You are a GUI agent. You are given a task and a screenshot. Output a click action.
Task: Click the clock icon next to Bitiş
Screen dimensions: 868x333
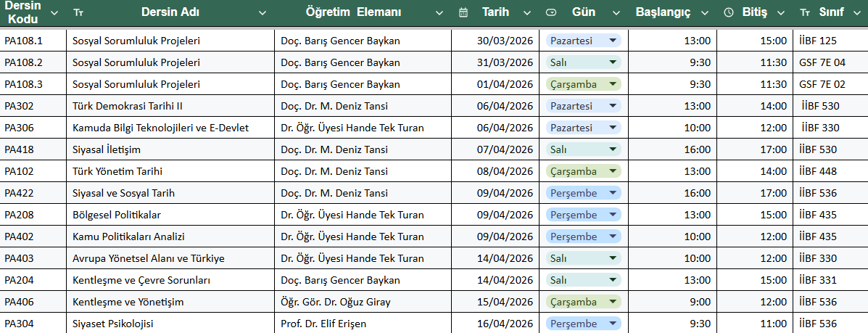pyautogui.click(x=729, y=12)
